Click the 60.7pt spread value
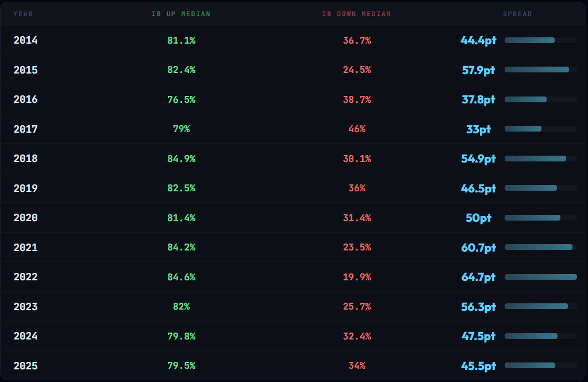Image resolution: width=588 pixels, height=382 pixels. pos(478,248)
